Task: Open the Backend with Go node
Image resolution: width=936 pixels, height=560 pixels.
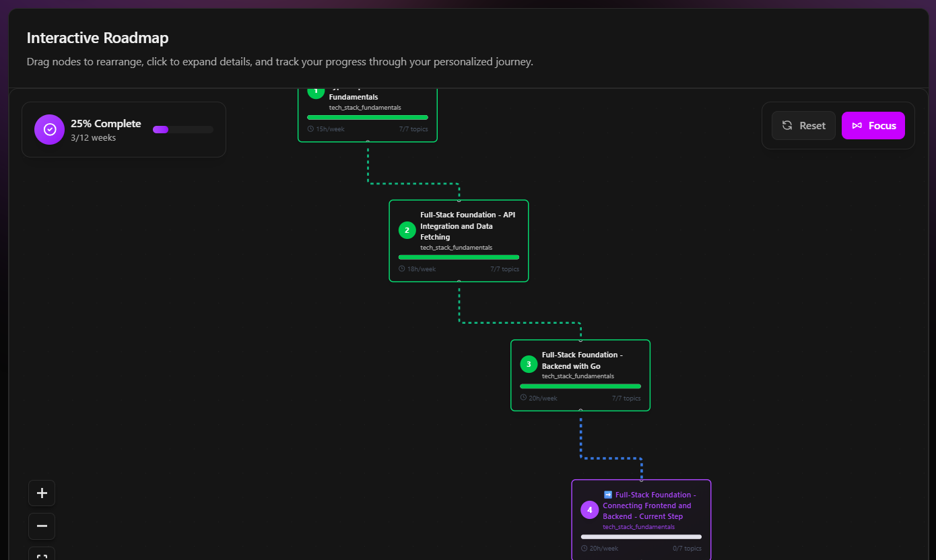Action: [x=580, y=376]
